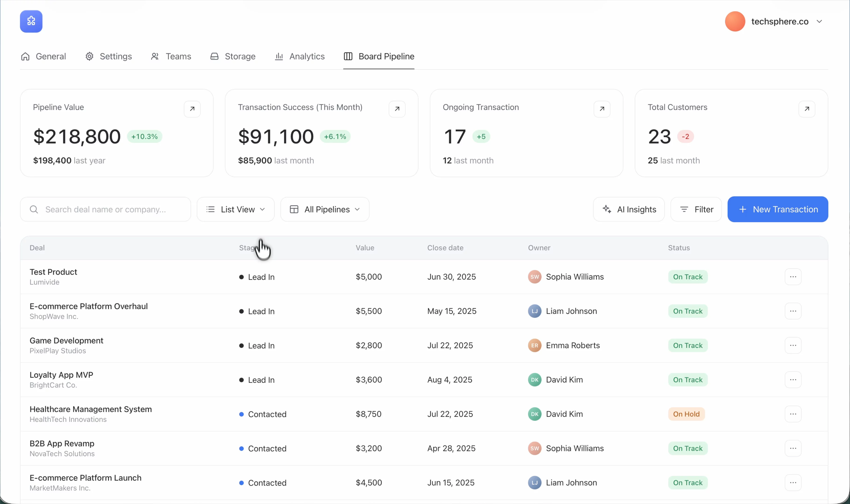The image size is (850, 504).
Task: Click Sophia Williams avatar in B2B App row
Action: tap(535, 448)
